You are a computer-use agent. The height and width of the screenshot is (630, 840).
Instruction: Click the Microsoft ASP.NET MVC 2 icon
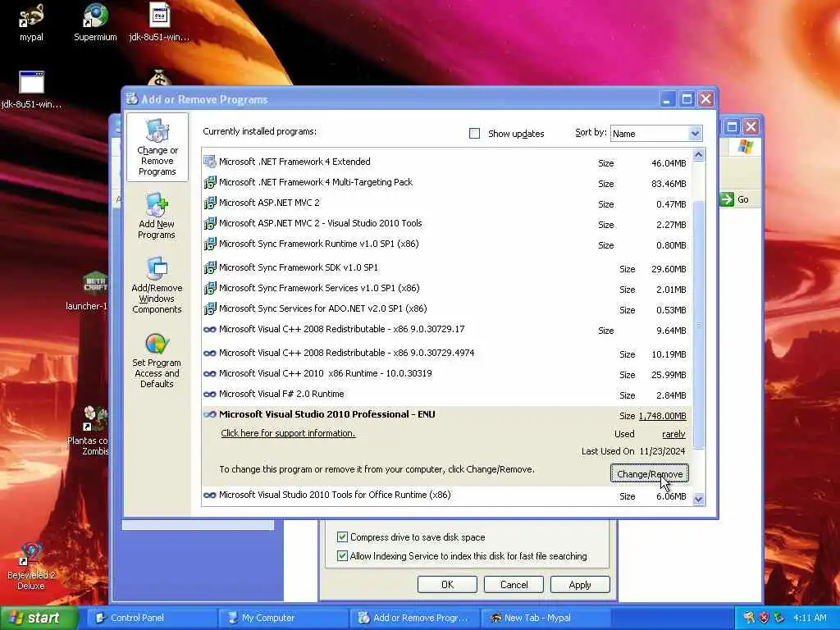click(210, 203)
